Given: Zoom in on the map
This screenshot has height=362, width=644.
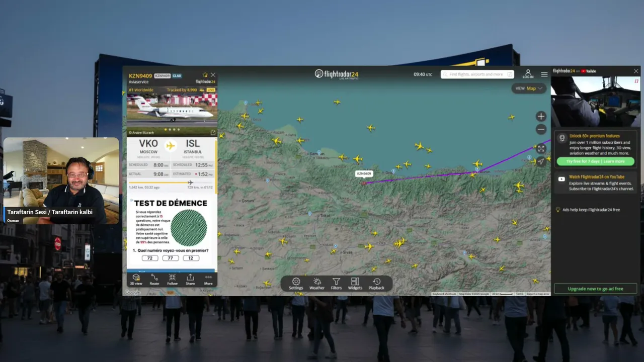Looking at the screenshot, I should coord(541,117).
